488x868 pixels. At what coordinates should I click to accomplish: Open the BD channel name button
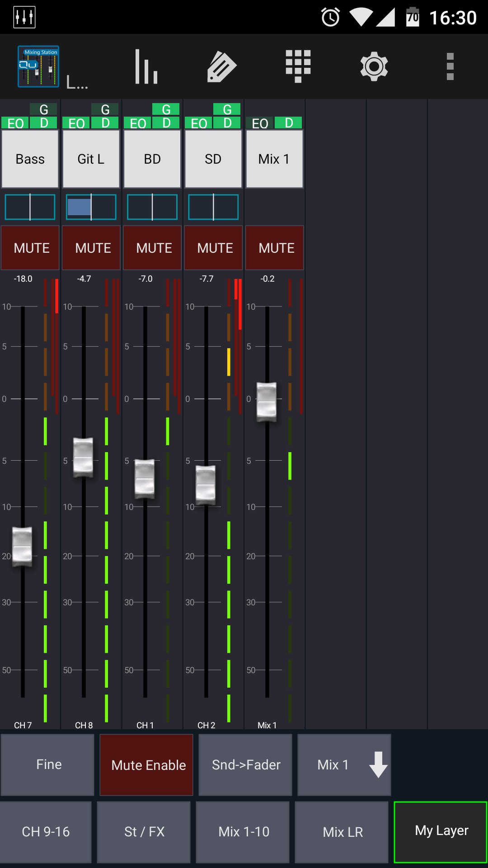point(152,159)
